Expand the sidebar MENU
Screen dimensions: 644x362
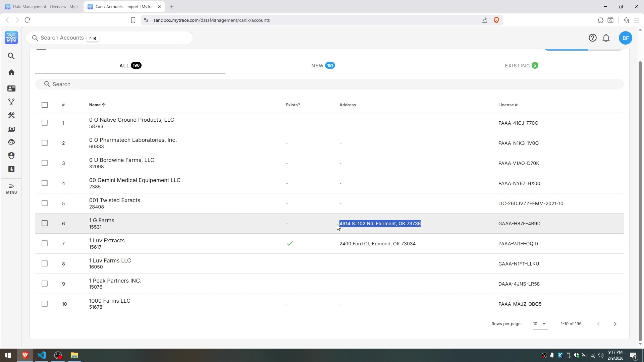pos(11,189)
